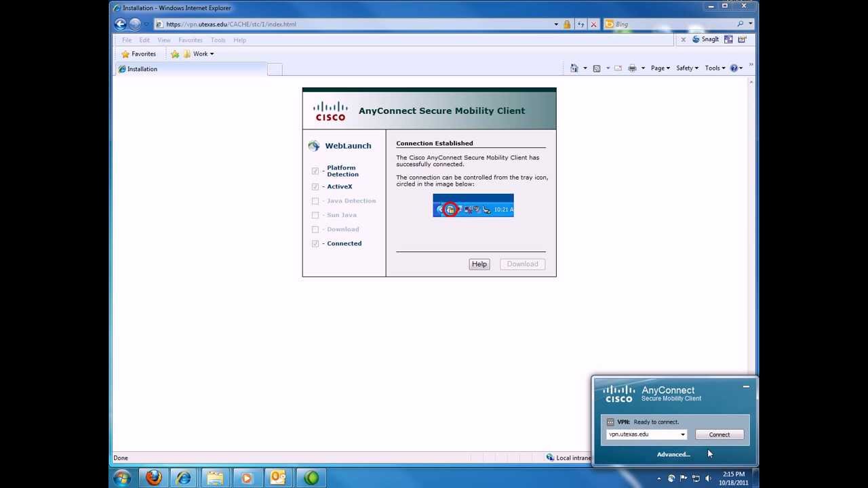The image size is (868, 488).
Task: Open the Tools menu in menu bar
Action: pos(218,40)
